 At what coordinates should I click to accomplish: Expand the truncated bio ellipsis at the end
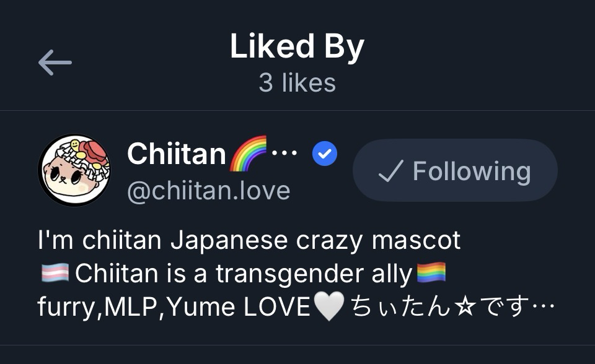pos(543,308)
